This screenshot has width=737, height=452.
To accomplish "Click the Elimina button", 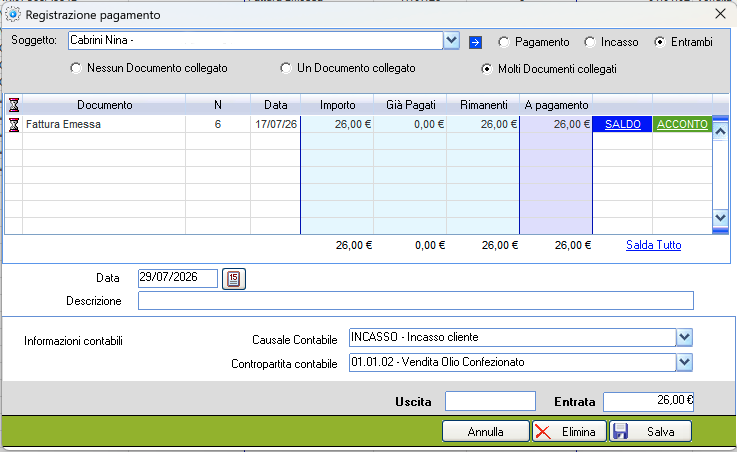I will [569, 431].
